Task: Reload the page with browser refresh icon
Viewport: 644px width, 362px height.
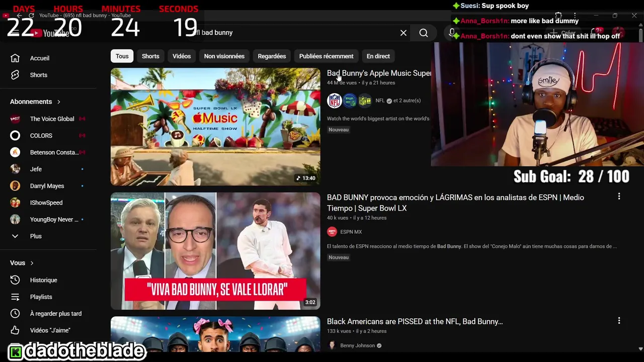Action: (31, 16)
